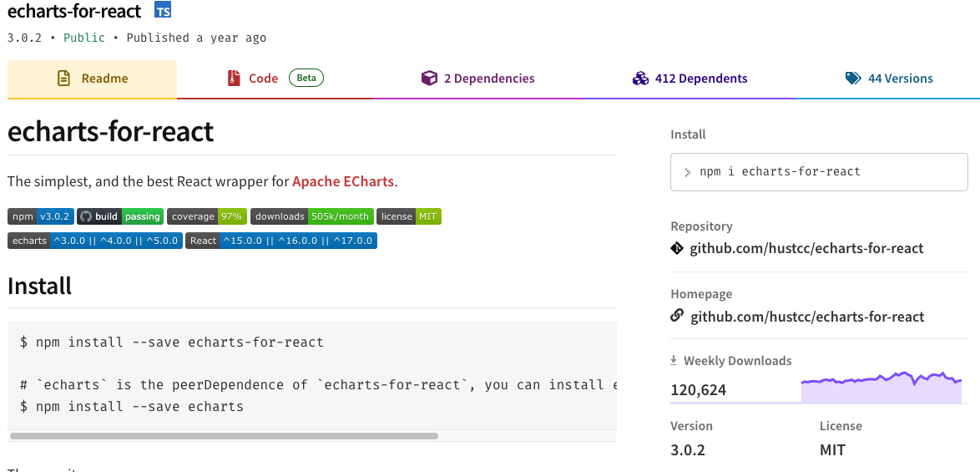The height and width of the screenshot is (472, 980).
Task: Click the Version 3.0.2 value in sidebar
Action: click(x=688, y=450)
